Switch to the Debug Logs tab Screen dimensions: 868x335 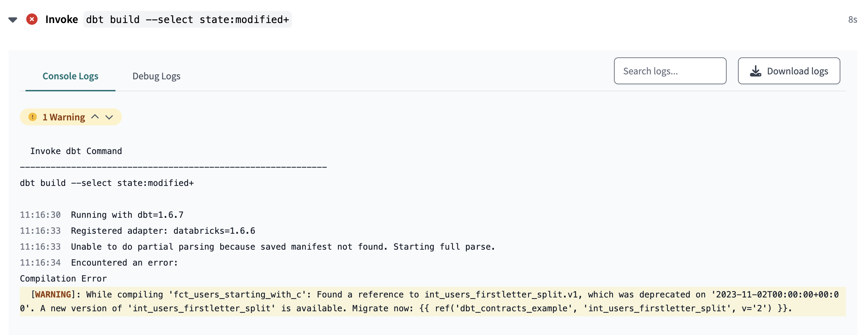pos(156,76)
